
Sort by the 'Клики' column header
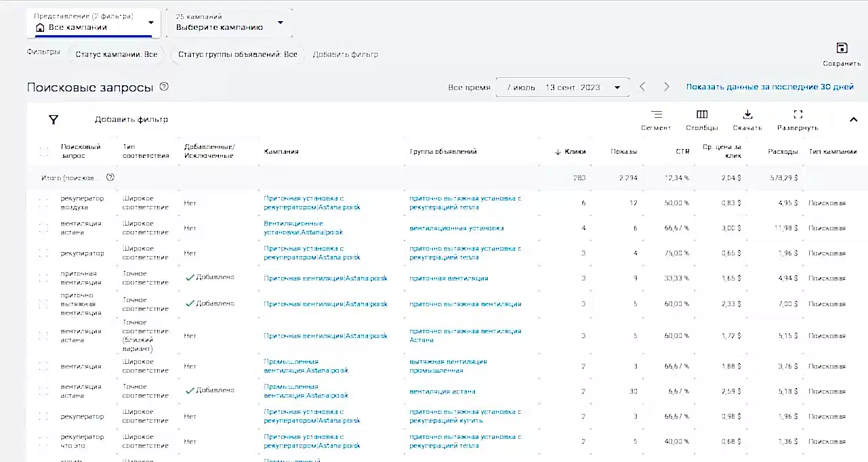click(575, 152)
